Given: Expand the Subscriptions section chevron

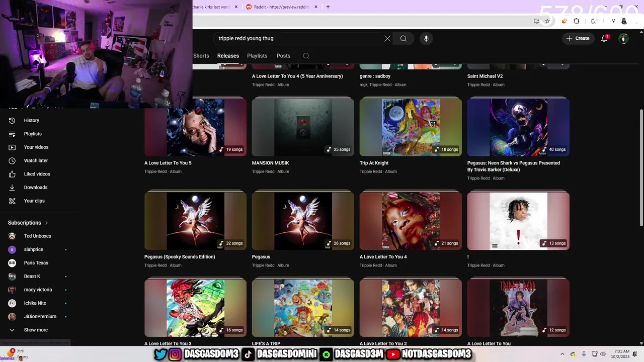Looking at the screenshot, I should click(47, 223).
